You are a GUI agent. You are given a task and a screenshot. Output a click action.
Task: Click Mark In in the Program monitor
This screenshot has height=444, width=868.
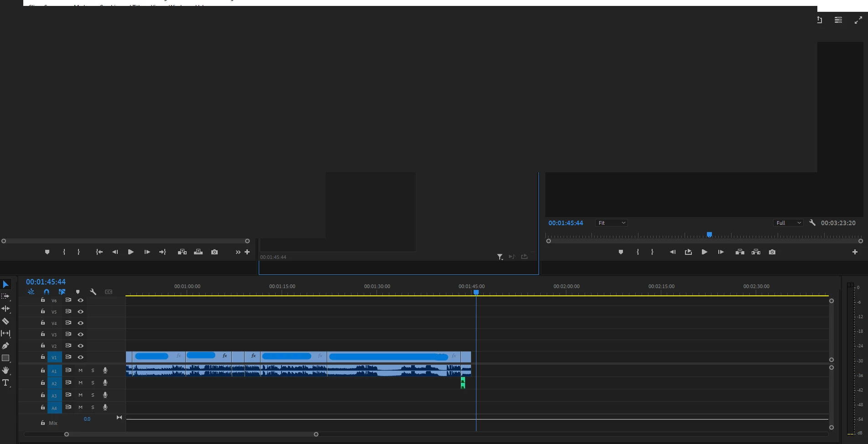pyautogui.click(x=638, y=252)
